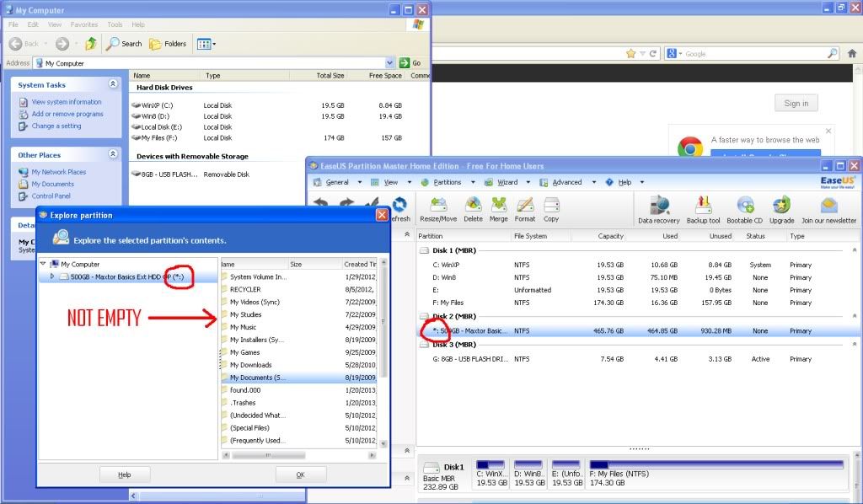Collapse the Disk 1 (MBR) group

(x=855, y=249)
